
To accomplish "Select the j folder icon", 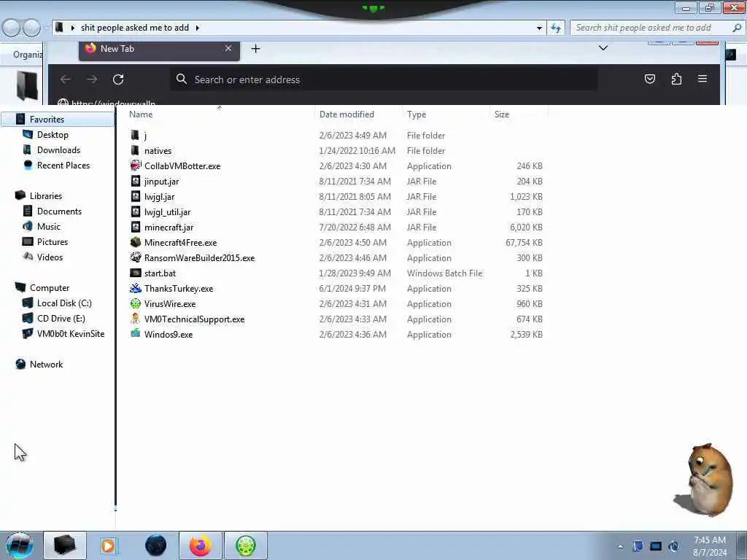I will click(135, 135).
